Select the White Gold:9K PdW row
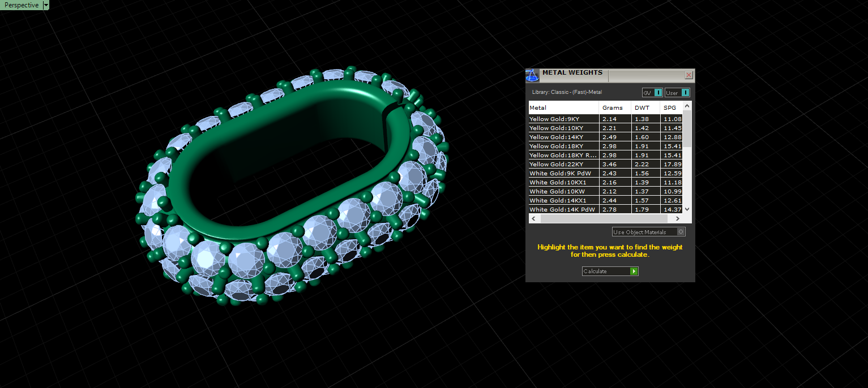 point(605,173)
